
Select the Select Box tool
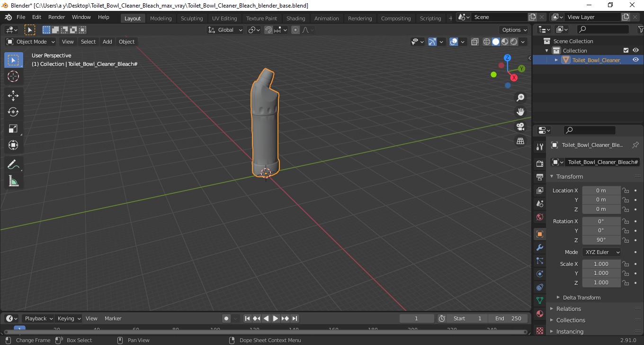coord(13,60)
